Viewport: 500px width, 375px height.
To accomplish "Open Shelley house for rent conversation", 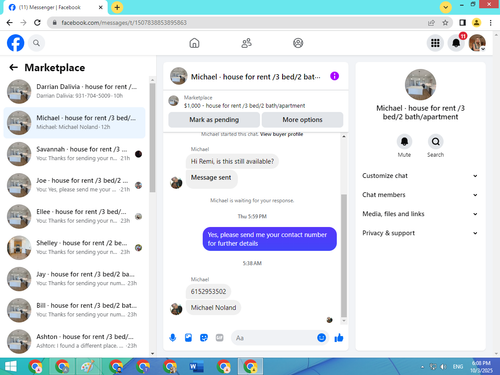I will point(74,248).
